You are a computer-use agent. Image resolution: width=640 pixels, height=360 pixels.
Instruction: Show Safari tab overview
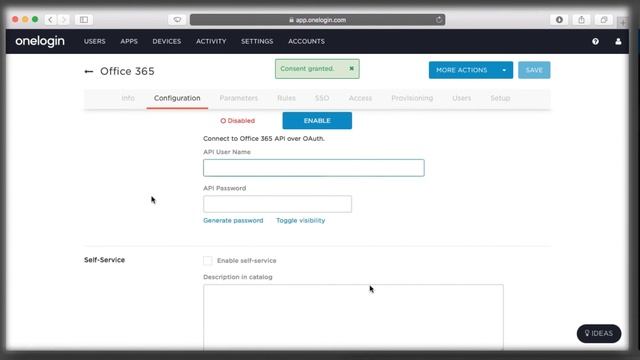604,20
